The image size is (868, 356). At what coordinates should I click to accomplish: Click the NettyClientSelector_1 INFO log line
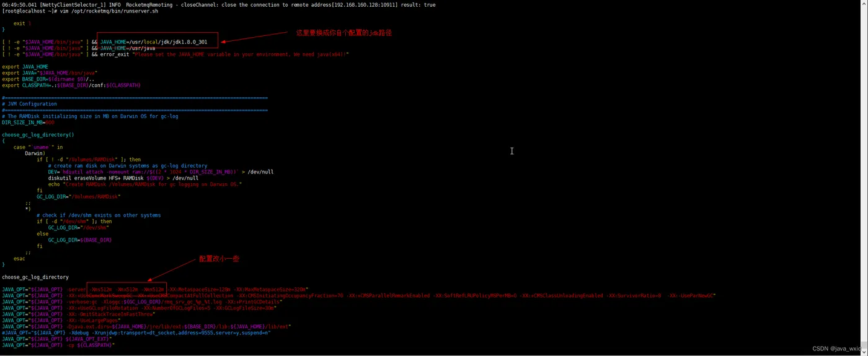(x=218, y=4)
